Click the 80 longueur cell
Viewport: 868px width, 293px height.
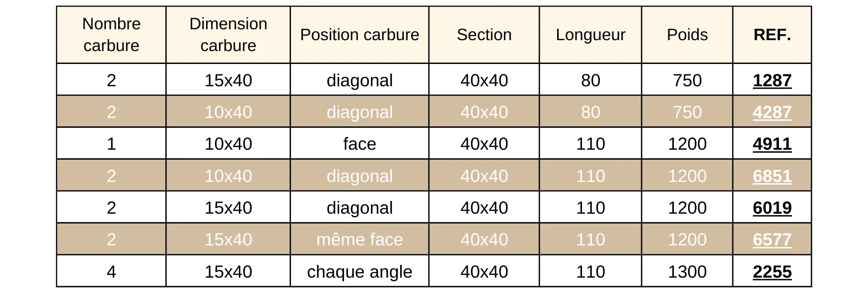click(x=590, y=112)
